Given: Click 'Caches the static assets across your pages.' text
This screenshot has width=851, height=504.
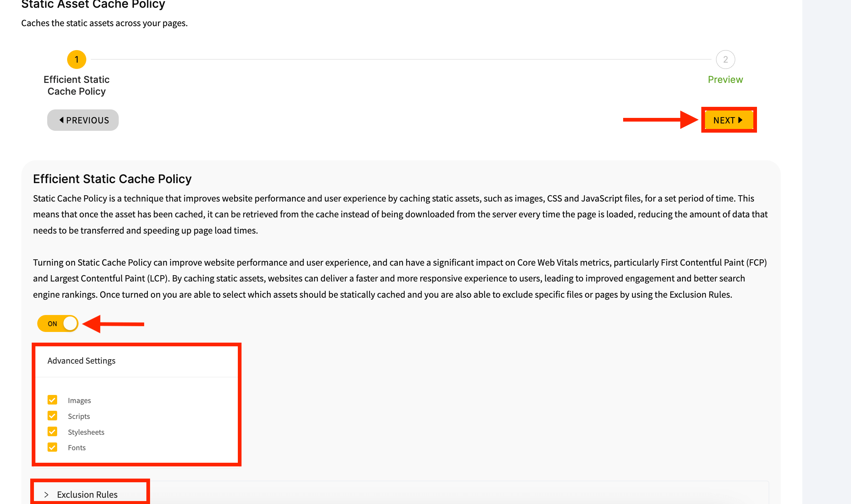Looking at the screenshot, I should [x=104, y=23].
